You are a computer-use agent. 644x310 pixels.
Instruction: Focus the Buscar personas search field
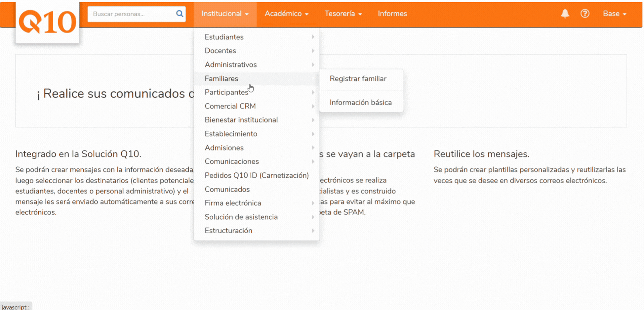tap(137, 14)
